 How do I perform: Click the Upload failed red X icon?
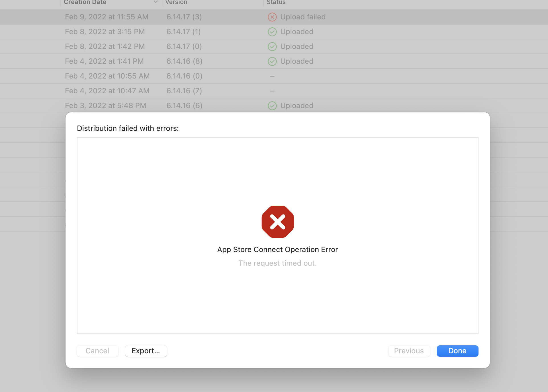click(272, 17)
